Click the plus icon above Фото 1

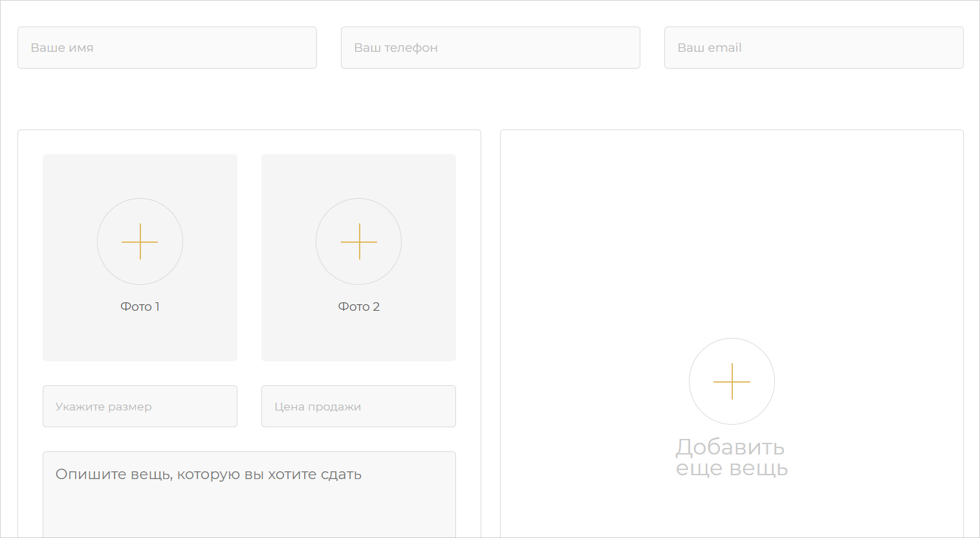click(140, 241)
